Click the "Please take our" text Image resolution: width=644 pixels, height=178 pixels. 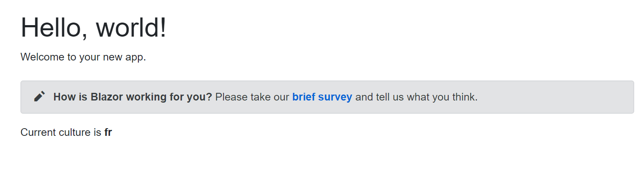pos(252,97)
